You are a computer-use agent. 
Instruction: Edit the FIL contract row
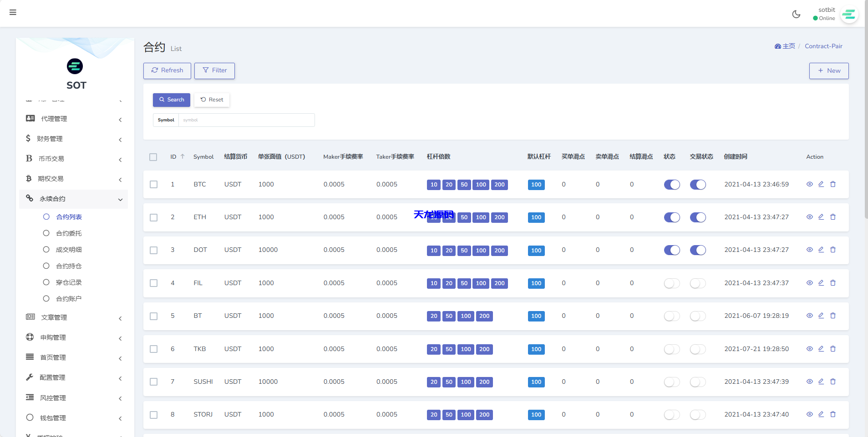(x=821, y=283)
